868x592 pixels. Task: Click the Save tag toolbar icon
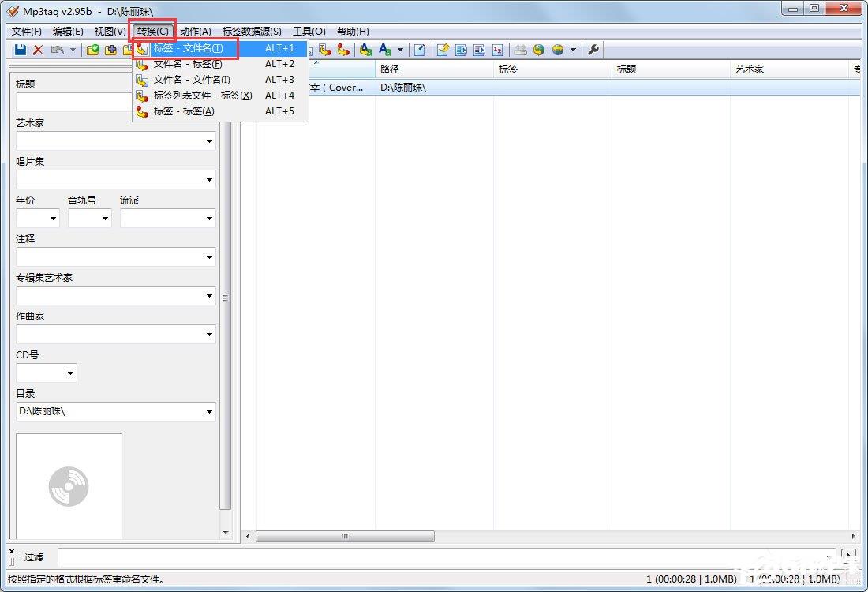pos(21,50)
